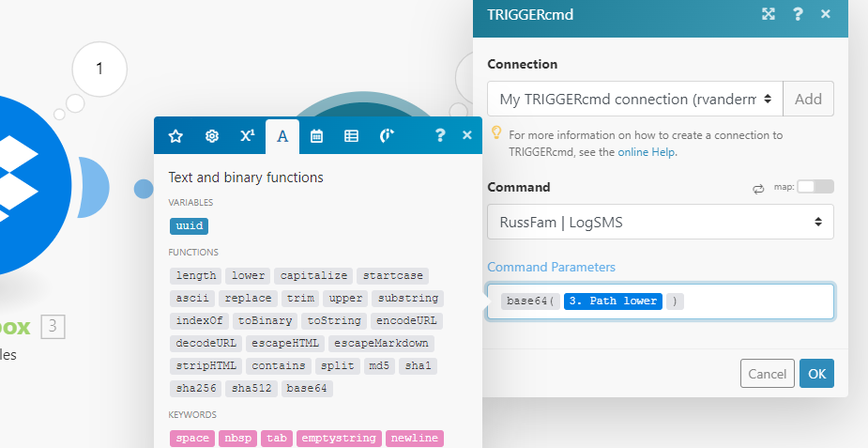Click Cancel in TRIGGERcmd dialog

pos(768,374)
